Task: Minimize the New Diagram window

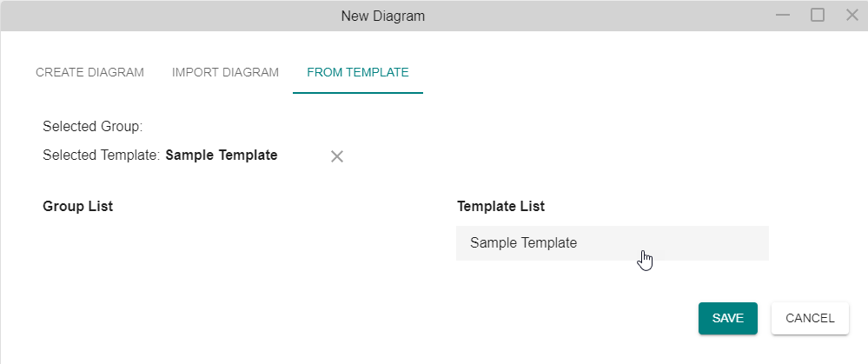Action: (783, 15)
